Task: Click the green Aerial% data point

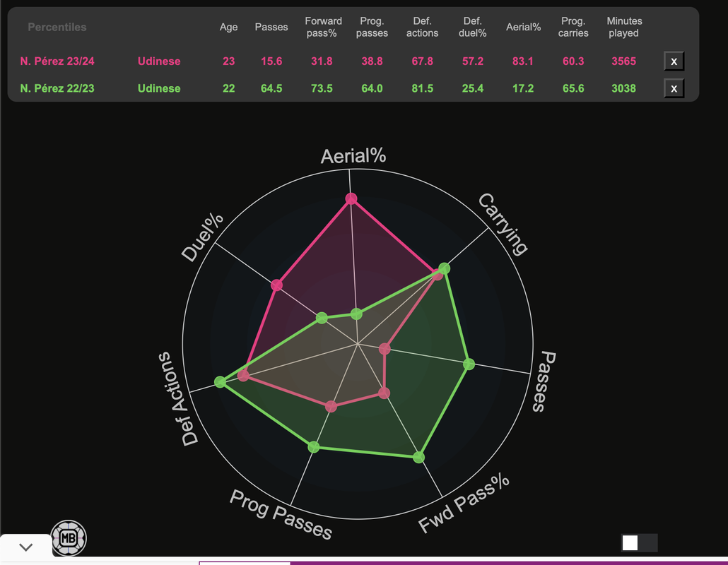Action: [x=356, y=314]
